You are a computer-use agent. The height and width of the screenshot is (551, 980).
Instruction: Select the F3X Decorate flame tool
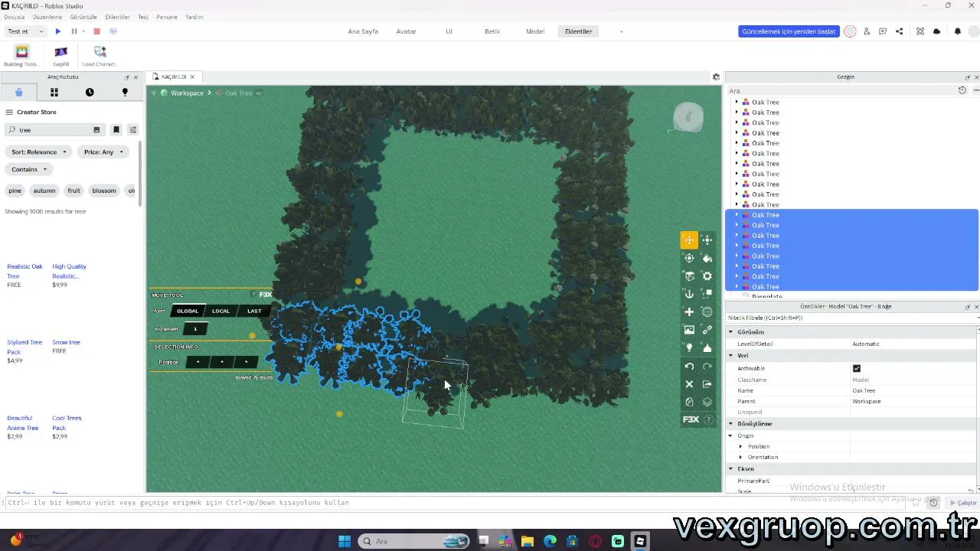point(707,348)
